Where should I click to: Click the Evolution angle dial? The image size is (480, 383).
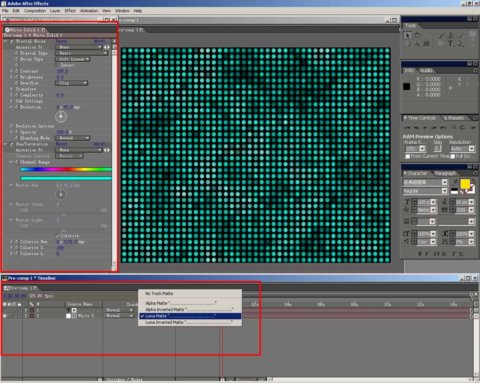click(x=61, y=116)
